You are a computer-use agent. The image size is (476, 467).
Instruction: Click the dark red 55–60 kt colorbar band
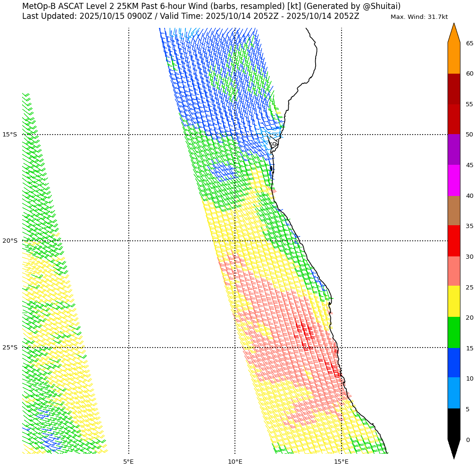tap(453, 89)
